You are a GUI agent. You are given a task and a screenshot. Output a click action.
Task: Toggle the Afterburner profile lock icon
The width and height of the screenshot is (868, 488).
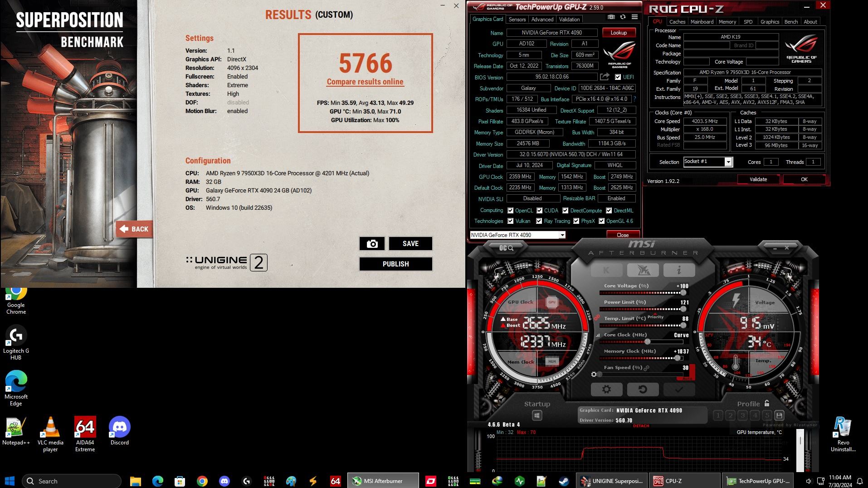pyautogui.click(x=767, y=403)
